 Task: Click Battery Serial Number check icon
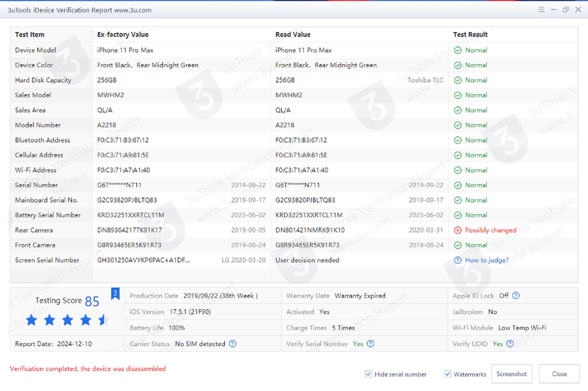point(458,215)
